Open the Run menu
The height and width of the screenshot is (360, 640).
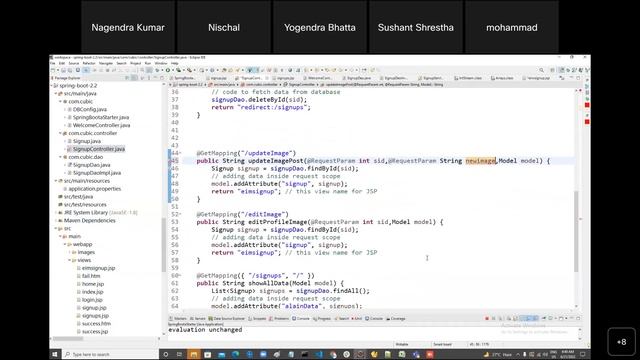[x=148, y=64]
